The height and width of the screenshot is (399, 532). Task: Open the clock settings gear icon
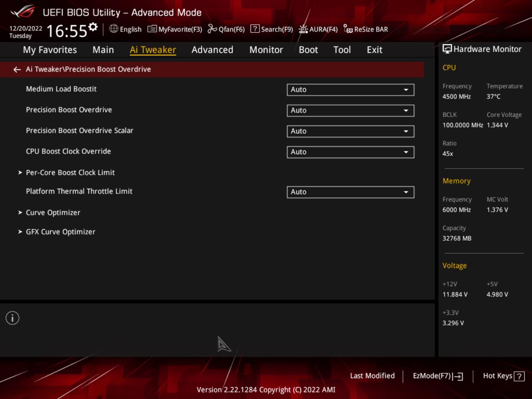click(x=93, y=27)
